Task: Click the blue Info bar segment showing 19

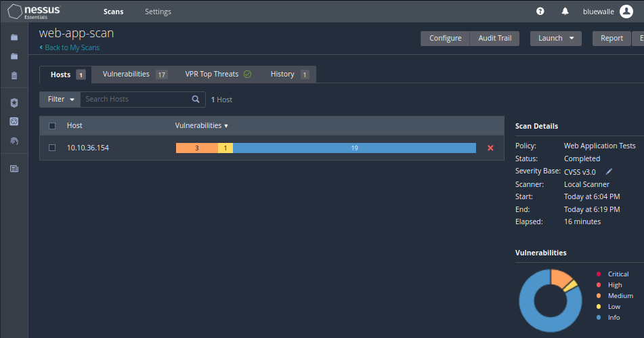Action: tap(354, 148)
